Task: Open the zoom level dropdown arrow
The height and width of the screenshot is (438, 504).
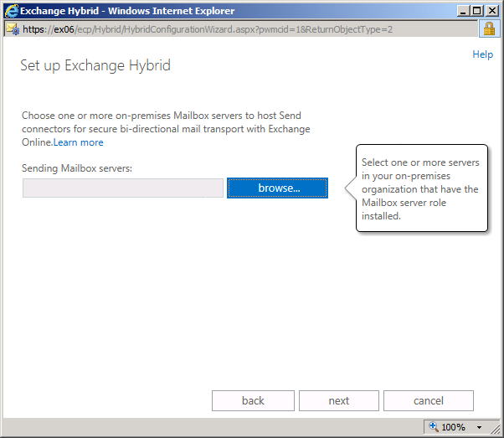Action: [x=479, y=427]
